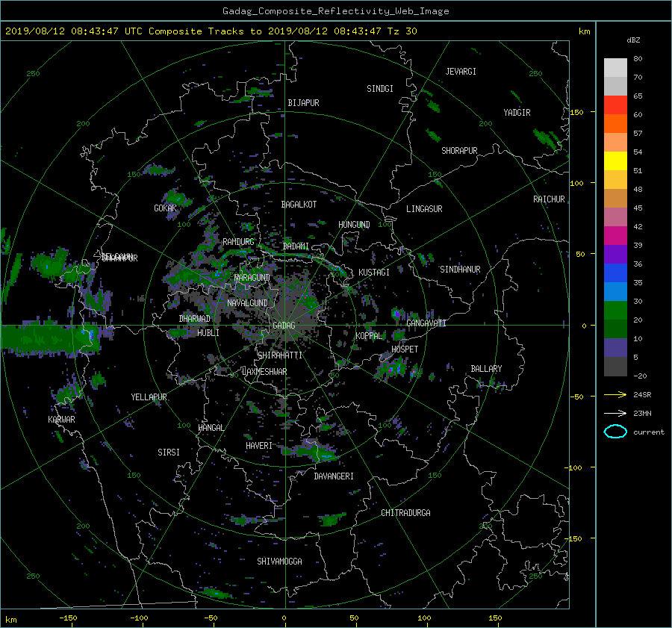Select the DHARWAD city label
The height and width of the screenshot is (628, 672).
click(x=194, y=319)
